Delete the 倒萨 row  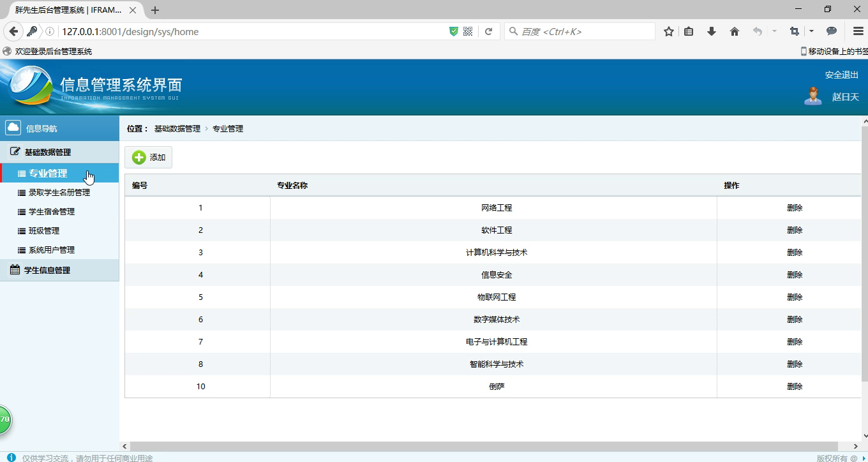(x=795, y=386)
